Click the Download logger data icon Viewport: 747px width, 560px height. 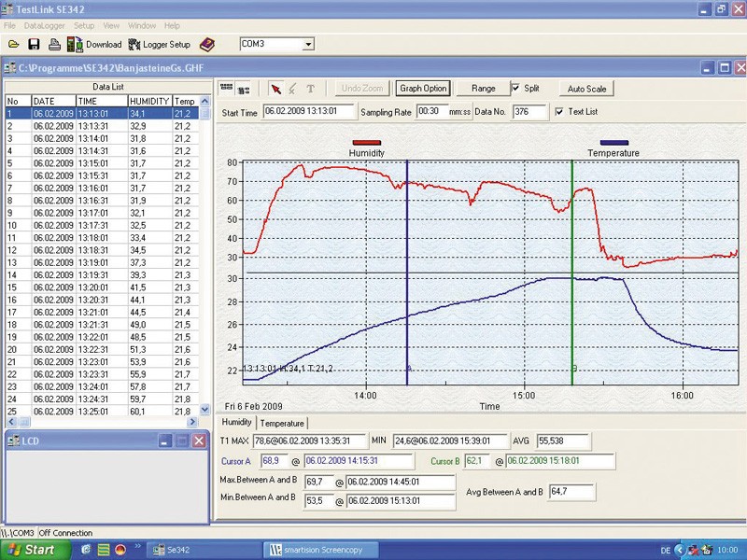tap(75, 44)
